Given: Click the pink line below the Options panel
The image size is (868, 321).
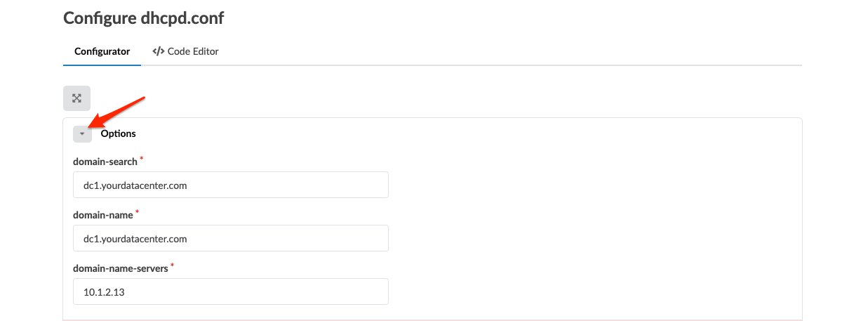Looking at the screenshot, I should click(x=432, y=320).
